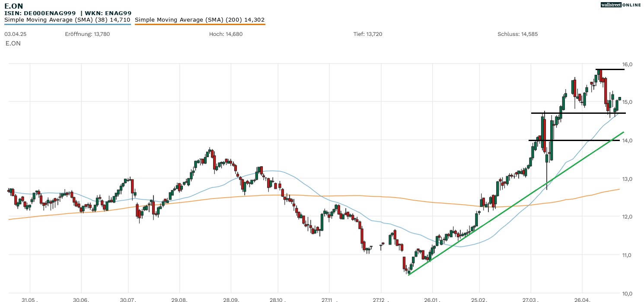Click the orange SMA 200 legend underline
This screenshot has width=644, height=302.
pos(200,24)
